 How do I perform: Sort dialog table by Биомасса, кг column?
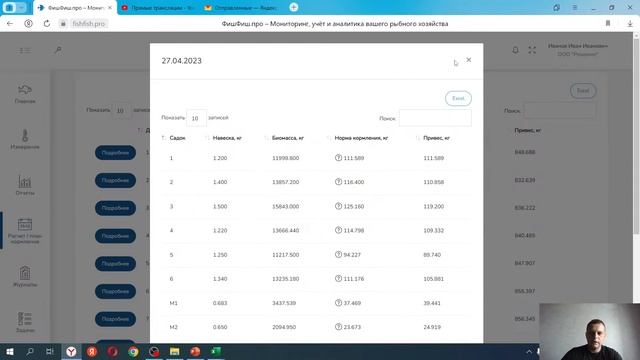288,138
